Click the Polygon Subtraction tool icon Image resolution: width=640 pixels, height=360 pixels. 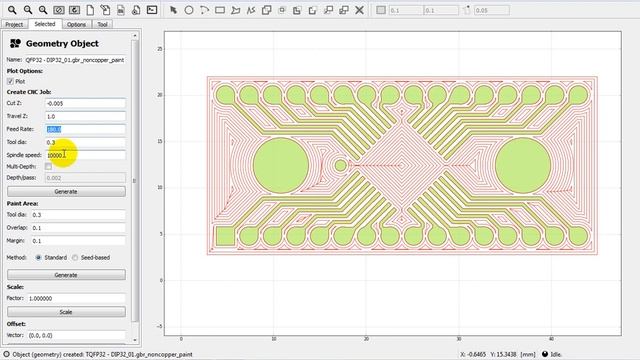point(297,10)
